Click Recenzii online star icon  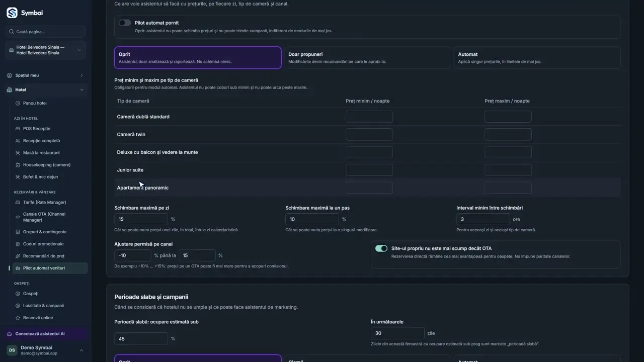[18, 318]
